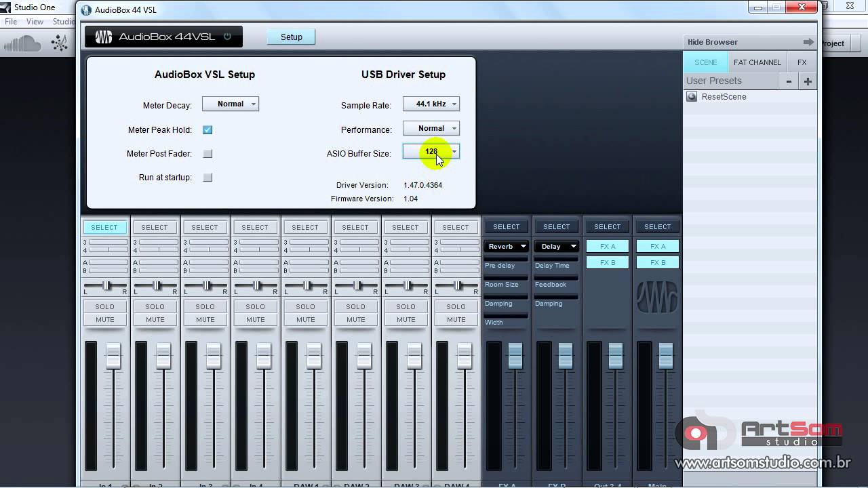This screenshot has width=868, height=488.
Task: Select the Out 3-4 channel via SELECT
Action: (x=607, y=226)
